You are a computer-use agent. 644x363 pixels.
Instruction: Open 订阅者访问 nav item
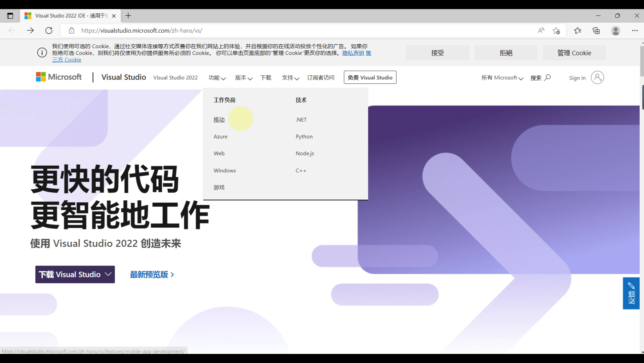click(x=321, y=78)
